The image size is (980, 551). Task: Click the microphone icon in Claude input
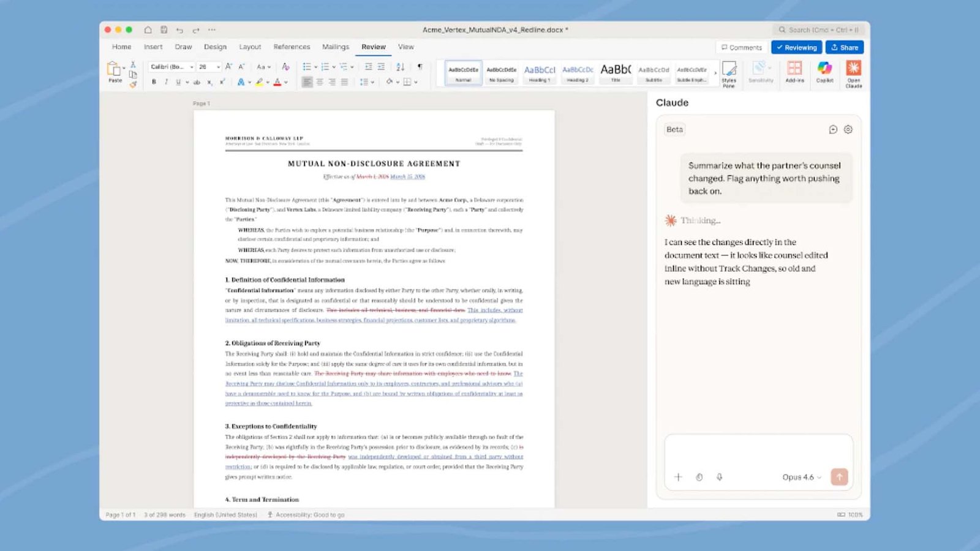720,477
